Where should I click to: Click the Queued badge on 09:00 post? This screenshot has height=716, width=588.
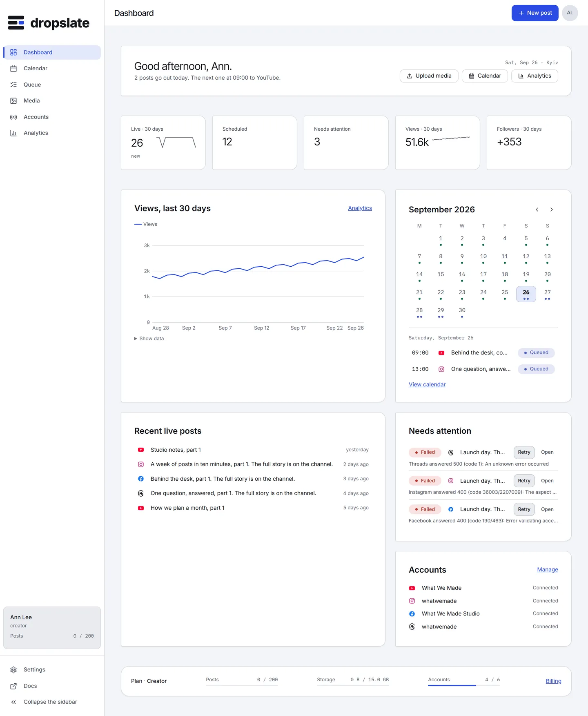pyautogui.click(x=536, y=353)
